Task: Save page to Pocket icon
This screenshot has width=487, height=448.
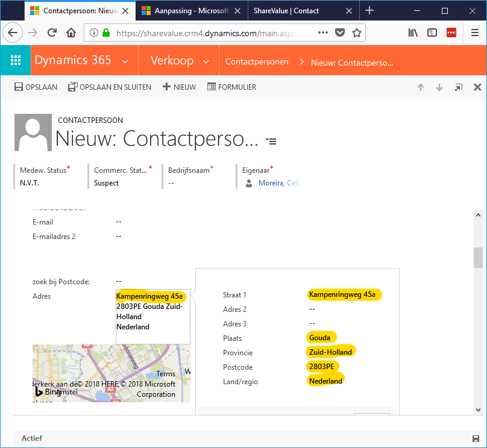Action: [x=340, y=33]
